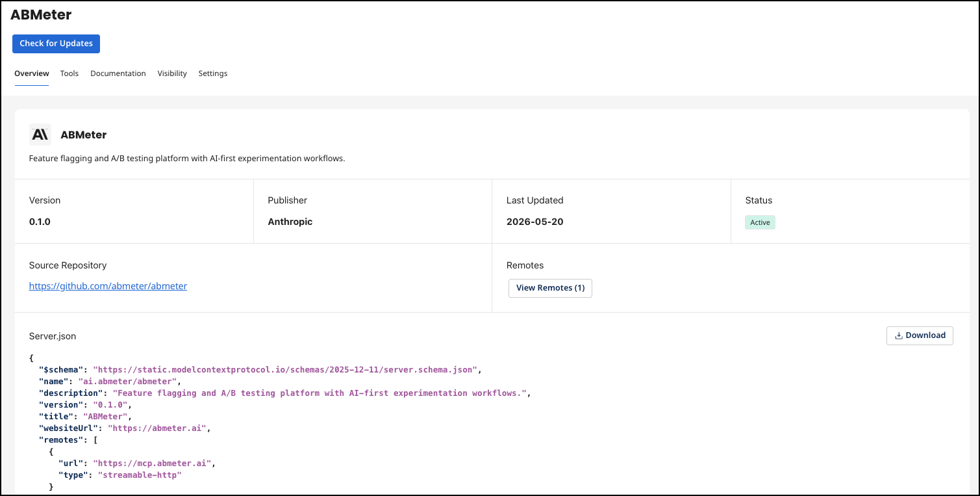
Task: Click the last updated date 2026-05-20
Action: tap(535, 222)
